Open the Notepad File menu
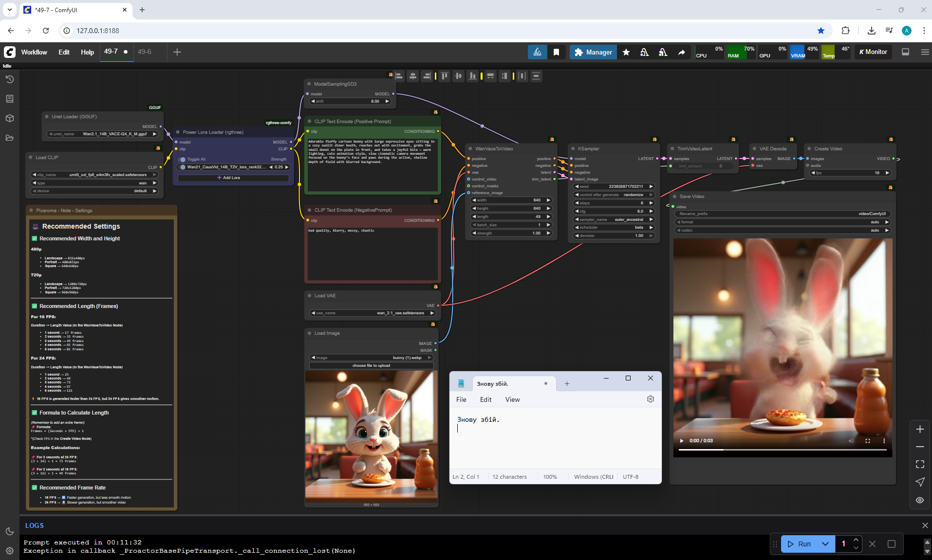 461,399
